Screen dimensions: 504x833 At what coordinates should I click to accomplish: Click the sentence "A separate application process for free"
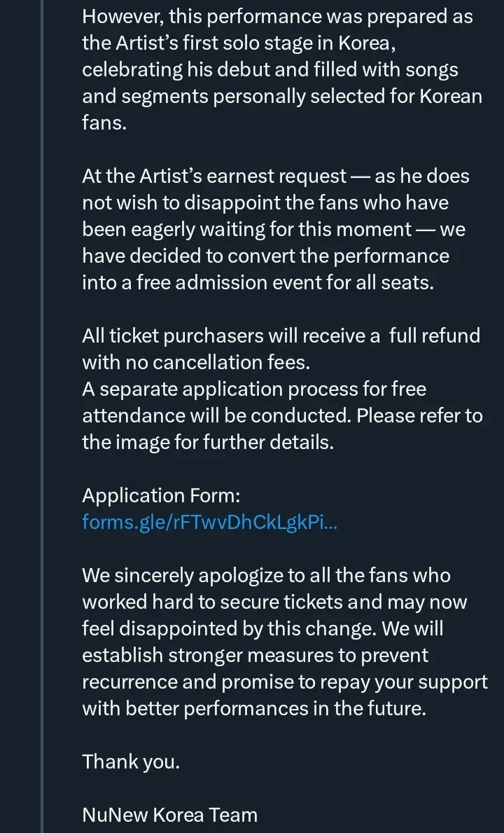(253, 389)
